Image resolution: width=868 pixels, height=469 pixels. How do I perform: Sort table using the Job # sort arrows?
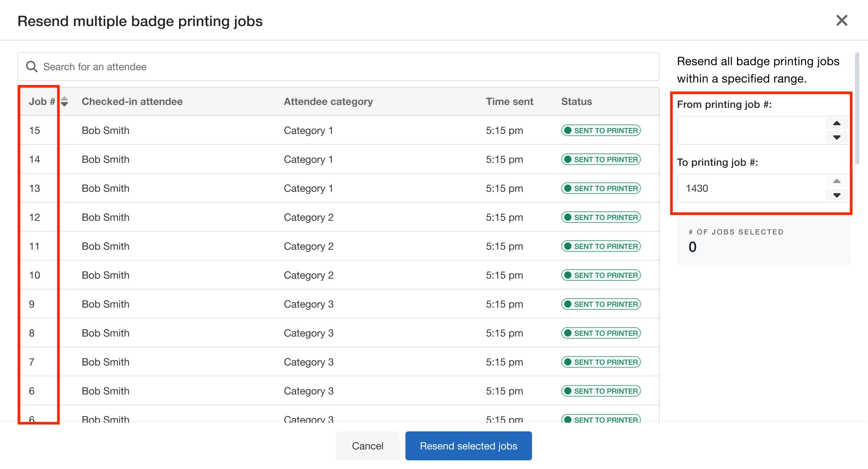coord(64,101)
